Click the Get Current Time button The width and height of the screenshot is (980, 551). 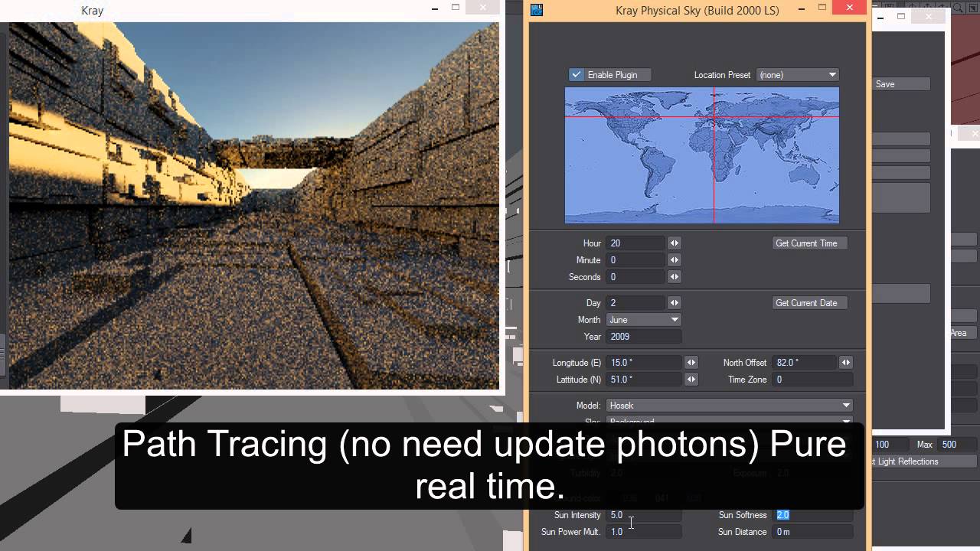tap(810, 243)
